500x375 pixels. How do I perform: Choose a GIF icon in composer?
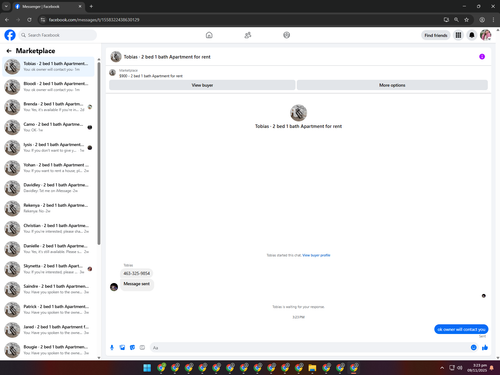(x=142, y=348)
